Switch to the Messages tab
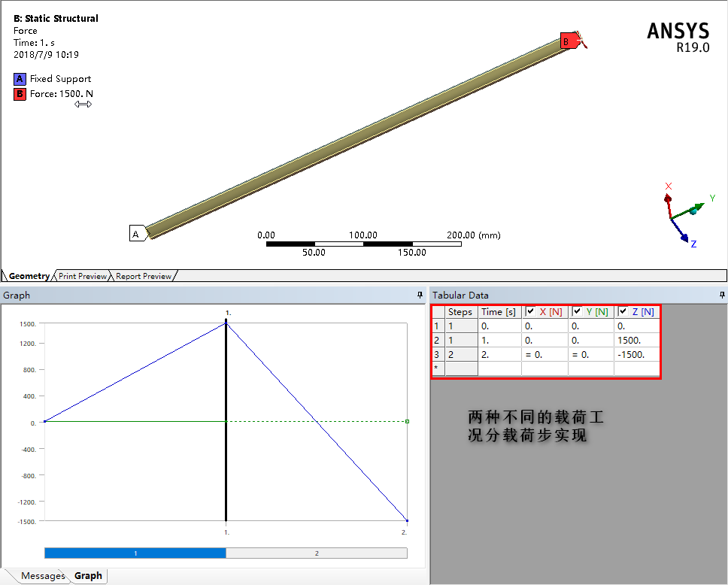The width and height of the screenshot is (728, 585). tap(42, 576)
